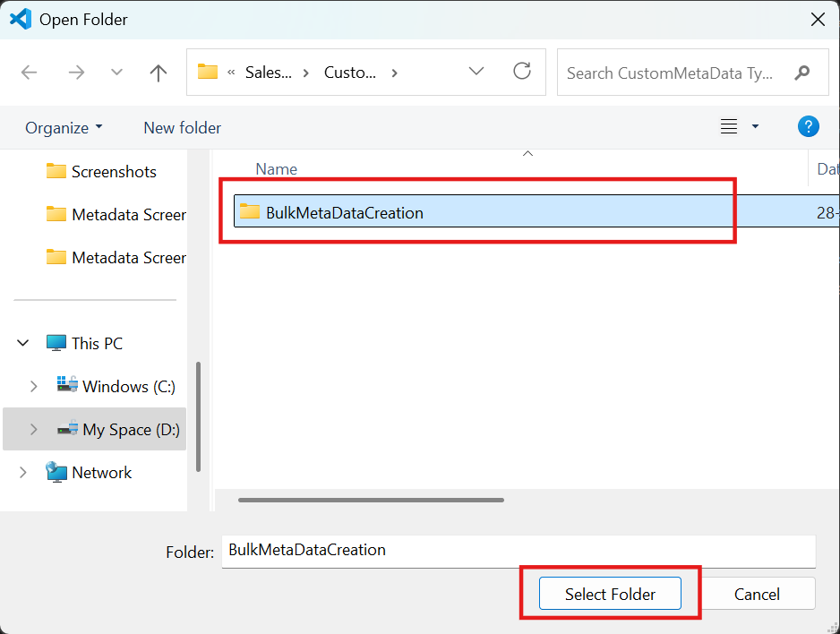The width and height of the screenshot is (840, 634).
Task: Click the horizontal scrollbar in file list
Action: (x=371, y=500)
